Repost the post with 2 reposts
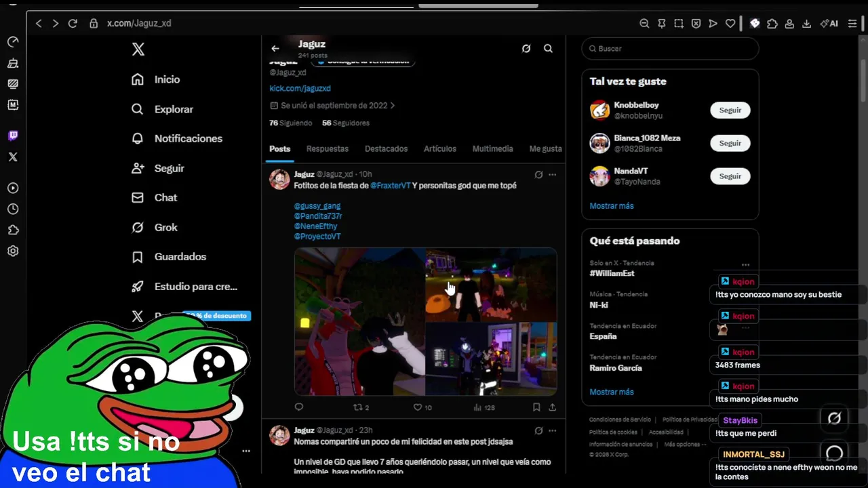The height and width of the screenshot is (488, 868). (361, 407)
